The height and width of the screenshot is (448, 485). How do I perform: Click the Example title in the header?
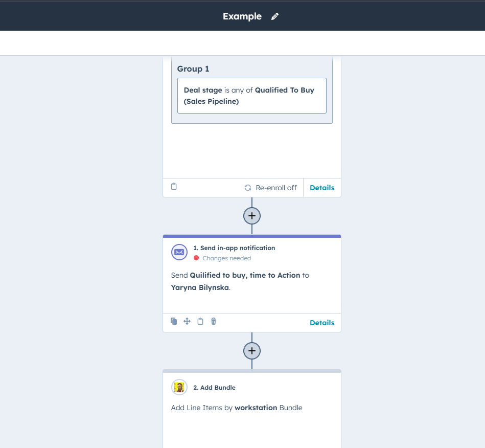tap(242, 16)
